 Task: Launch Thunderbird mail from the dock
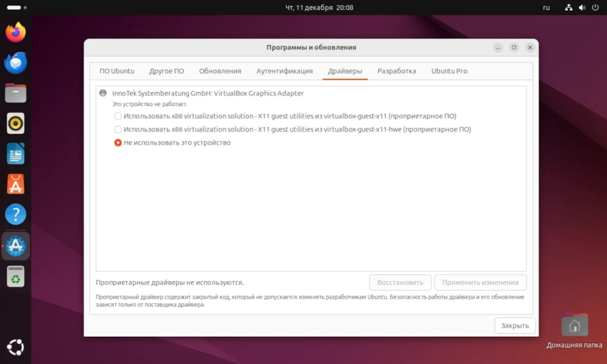click(15, 63)
